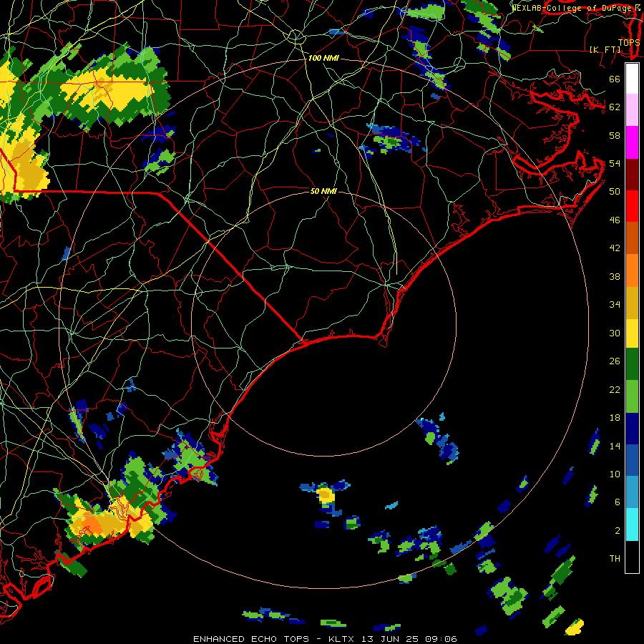644x644 pixels.
Task: Click the light green legend swatch near 22
Action: [x=632, y=396]
